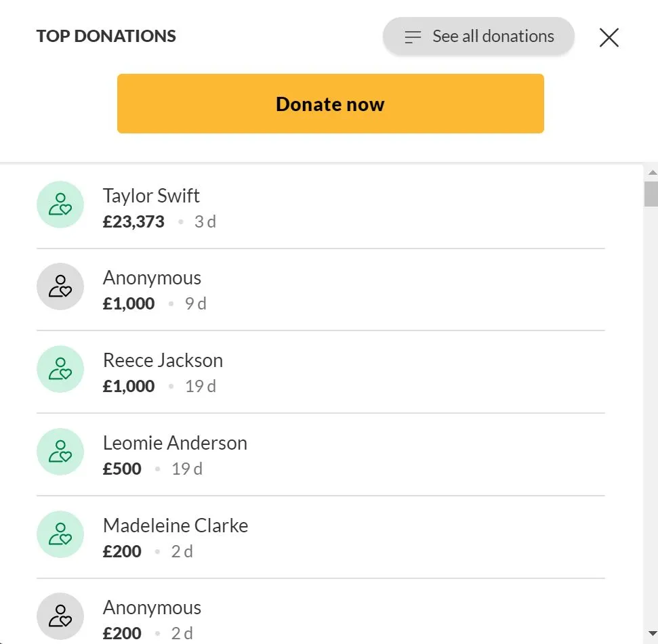Click the filter icon inside See all donations

pos(412,37)
